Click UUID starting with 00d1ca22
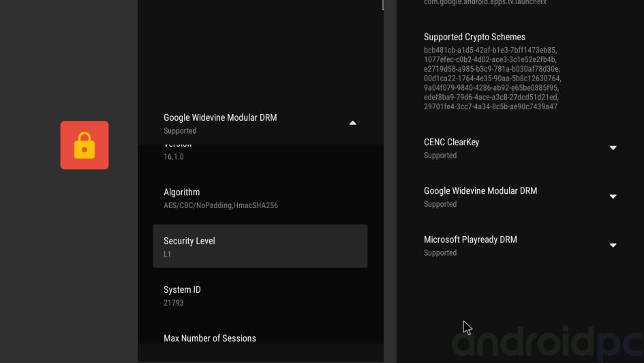 (493, 78)
